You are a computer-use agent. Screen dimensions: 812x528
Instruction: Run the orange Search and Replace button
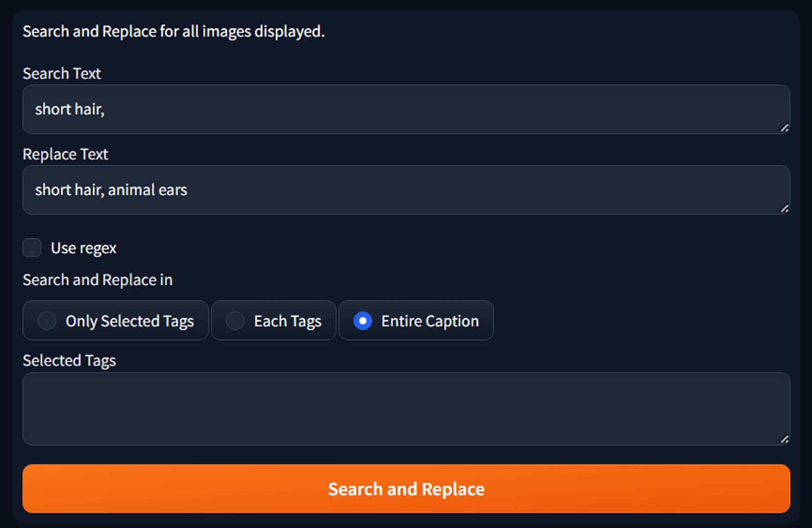click(x=406, y=489)
